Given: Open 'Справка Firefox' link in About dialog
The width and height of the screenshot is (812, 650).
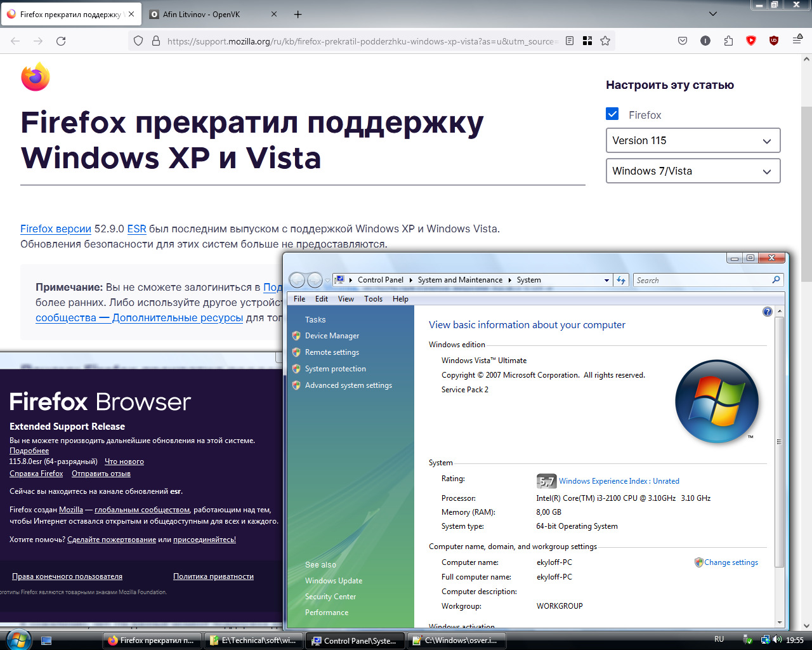Looking at the screenshot, I should click(36, 474).
